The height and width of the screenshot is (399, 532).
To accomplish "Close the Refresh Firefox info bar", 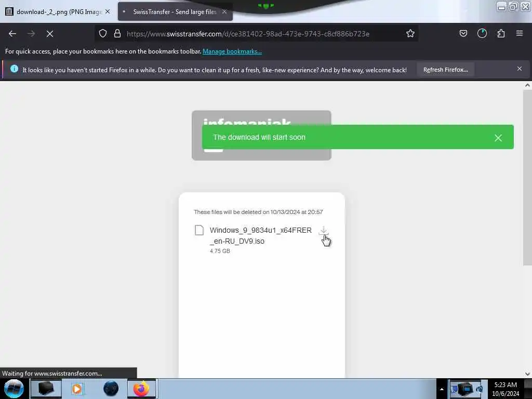I will pos(520,69).
